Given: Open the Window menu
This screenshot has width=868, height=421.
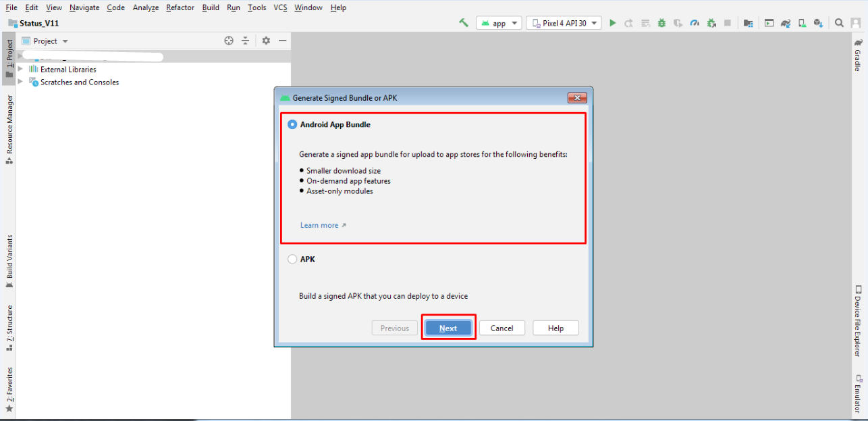Looking at the screenshot, I should 308,7.
